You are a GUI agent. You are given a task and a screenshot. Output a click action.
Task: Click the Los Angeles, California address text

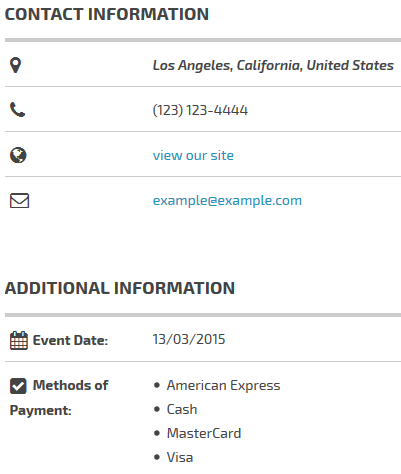pyautogui.click(x=273, y=65)
